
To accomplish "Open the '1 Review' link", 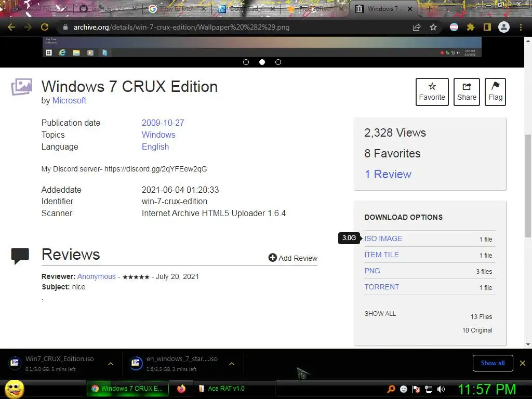I will (388, 174).
